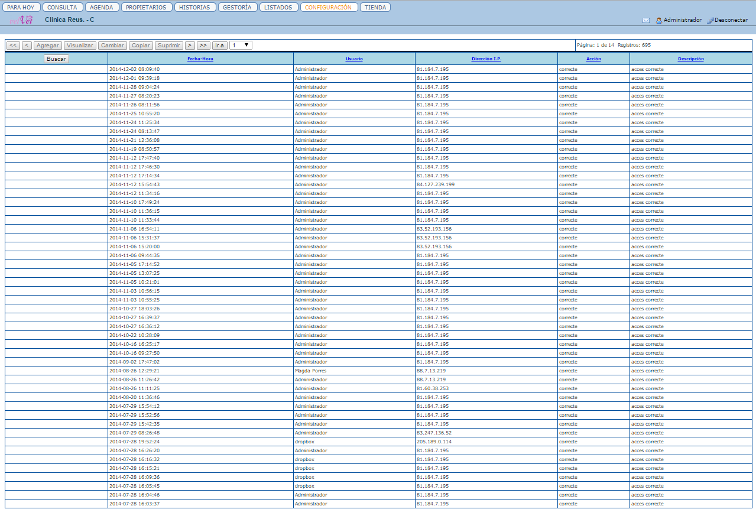Screen dimensions: 756x532
Task: Open the CONFIGURACIÓN menu tab
Action: click(329, 8)
